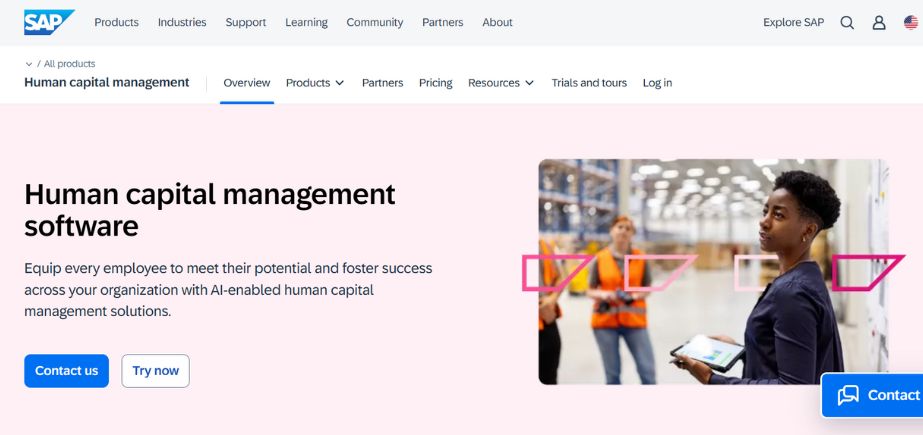Click Explore SAP link
This screenshot has height=435, width=923.
click(x=793, y=22)
